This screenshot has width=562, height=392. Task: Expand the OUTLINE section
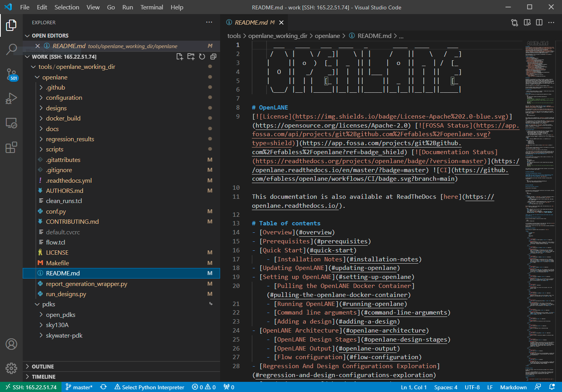point(43,367)
